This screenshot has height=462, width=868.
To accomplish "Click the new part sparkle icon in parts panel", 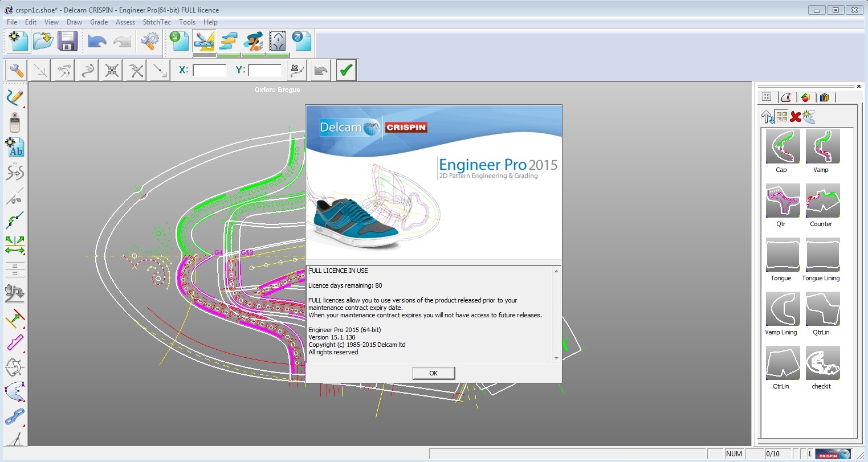I will (809, 117).
